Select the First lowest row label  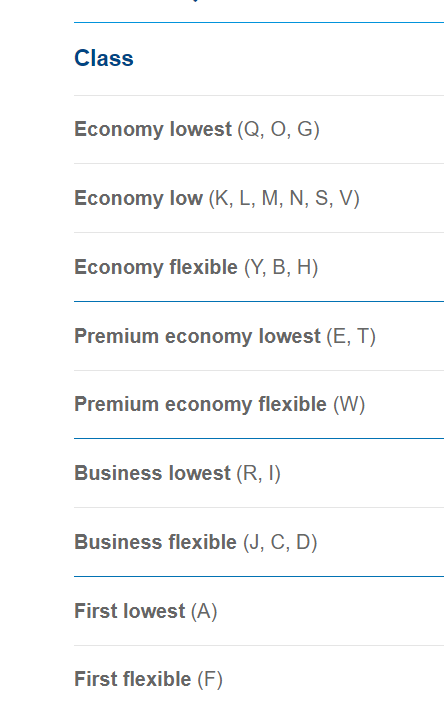click(130, 612)
